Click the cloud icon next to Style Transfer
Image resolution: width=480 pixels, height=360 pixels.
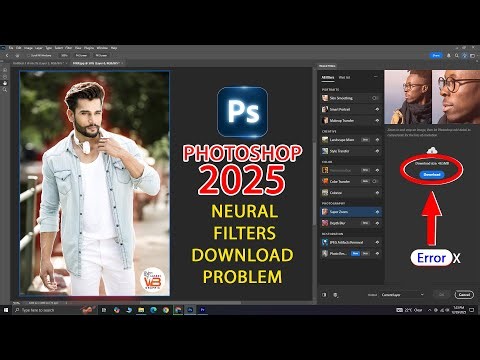(x=377, y=151)
